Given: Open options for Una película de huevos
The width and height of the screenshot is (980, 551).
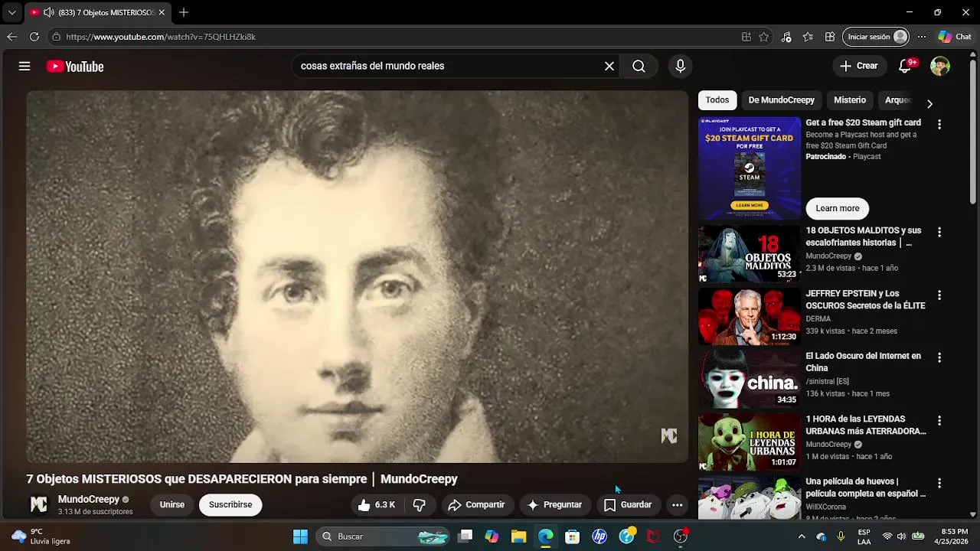Looking at the screenshot, I should pos(939,484).
